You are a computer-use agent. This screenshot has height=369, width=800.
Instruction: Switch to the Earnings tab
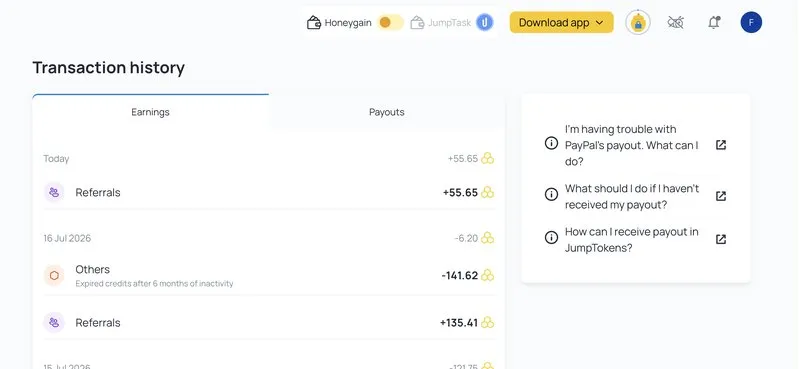[151, 112]
